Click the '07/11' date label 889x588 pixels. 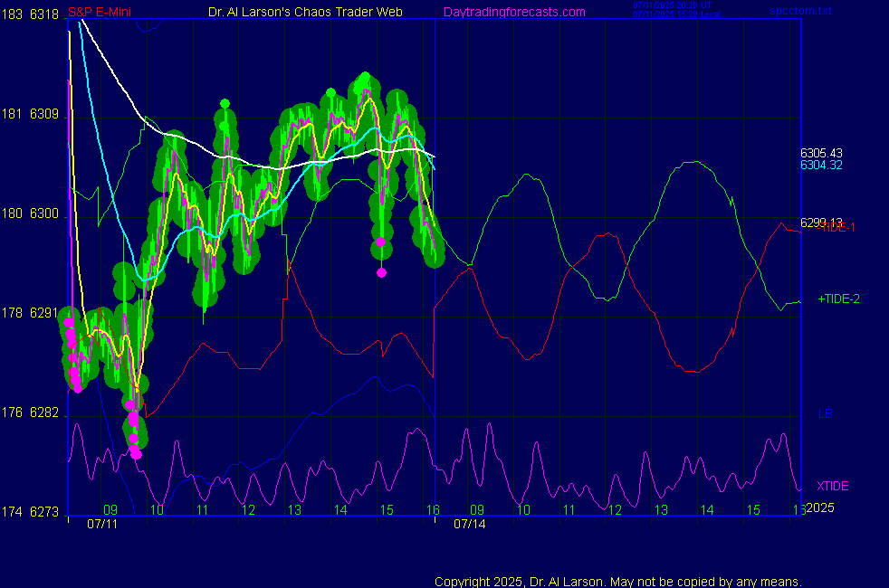102,524
